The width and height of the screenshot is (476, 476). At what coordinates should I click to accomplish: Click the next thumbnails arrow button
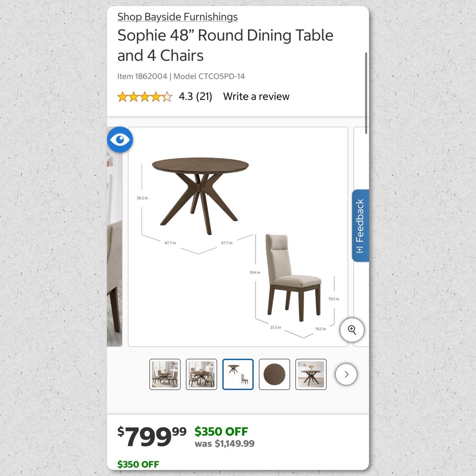coord(346,374)
